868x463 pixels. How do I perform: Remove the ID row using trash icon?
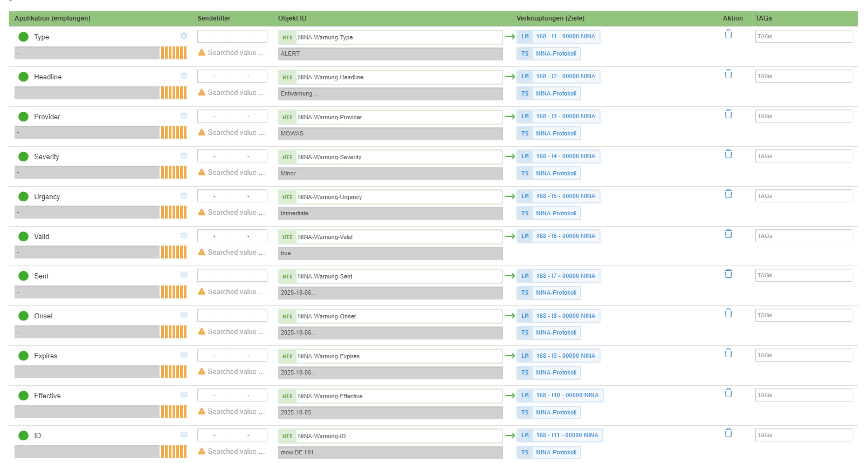[728, 433]
